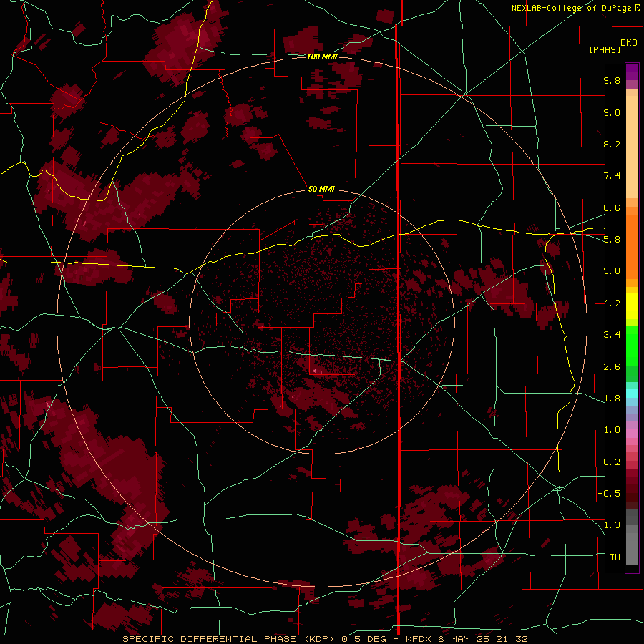Click the 8.2 color scale value
Image resolution: width=644 pixels, height=644 pixels.
point(612,144)
